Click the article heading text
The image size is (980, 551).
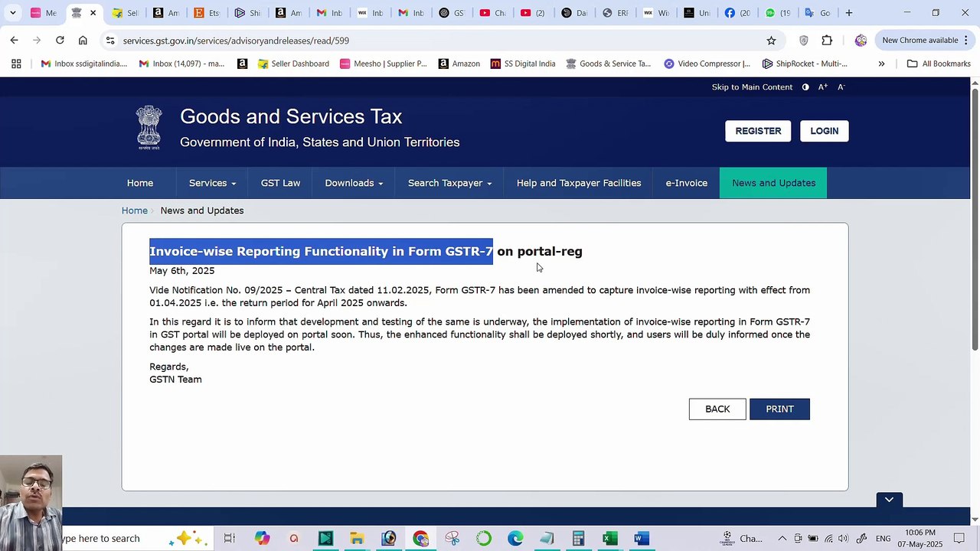(x=366, y=251)
